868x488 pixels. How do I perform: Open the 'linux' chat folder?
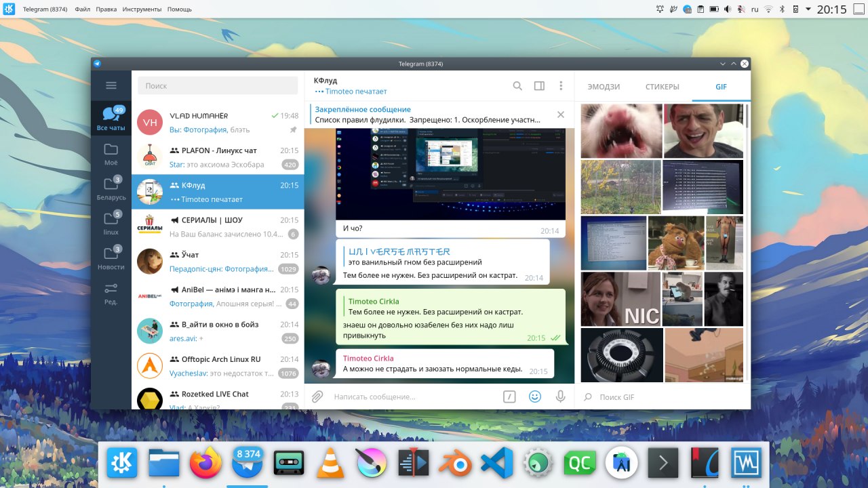coord(111,223)
